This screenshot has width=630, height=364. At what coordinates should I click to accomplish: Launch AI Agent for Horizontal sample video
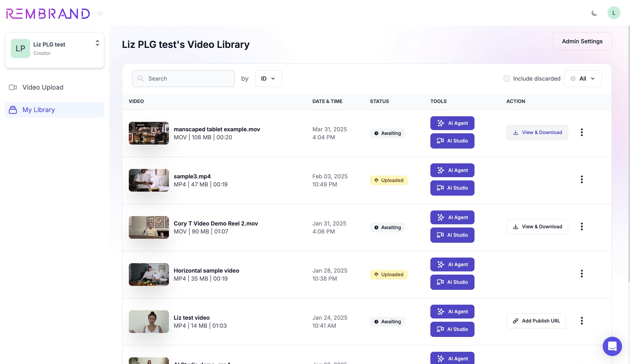[x=452, y=264]
